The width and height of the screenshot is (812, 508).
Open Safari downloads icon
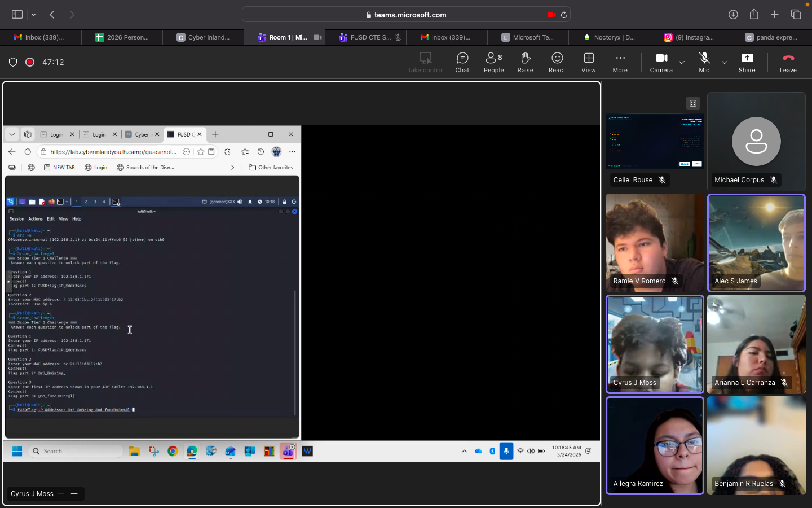(733, 15)
